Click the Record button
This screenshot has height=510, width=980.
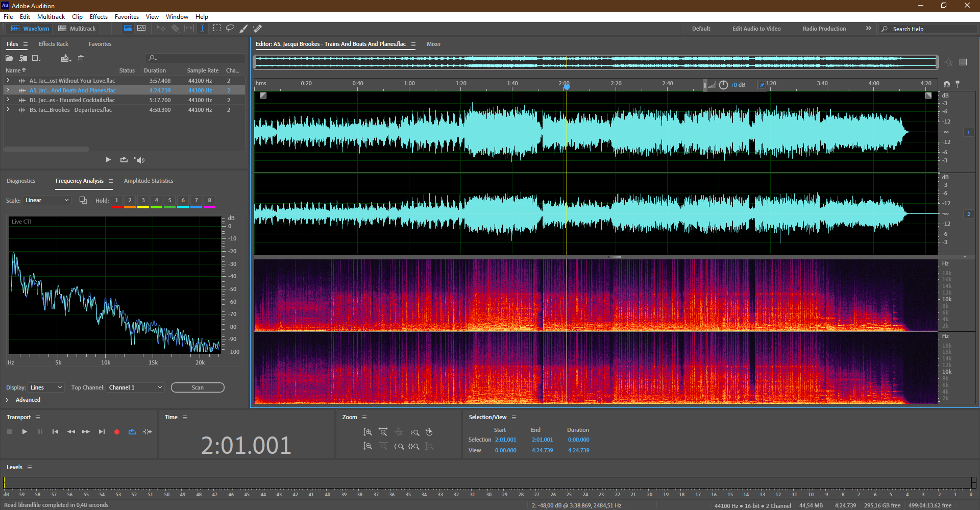click(117, 432)
